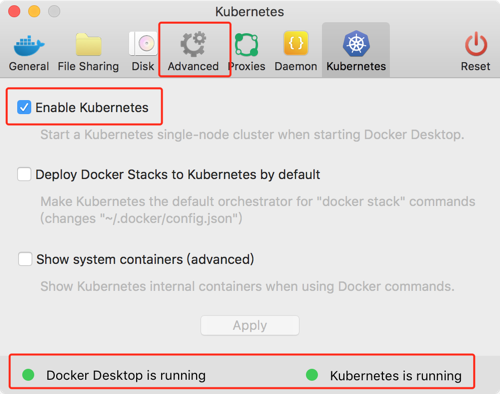The width and height of the screenshot is (500, 394).
Task: Close the window with red button
Action: pos(14,11)
